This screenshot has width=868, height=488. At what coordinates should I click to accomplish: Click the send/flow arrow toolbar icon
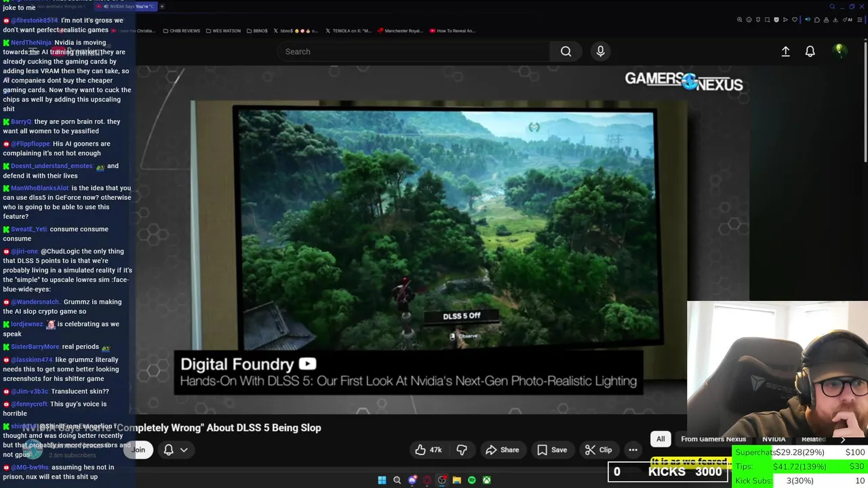(x=785, y=20)
